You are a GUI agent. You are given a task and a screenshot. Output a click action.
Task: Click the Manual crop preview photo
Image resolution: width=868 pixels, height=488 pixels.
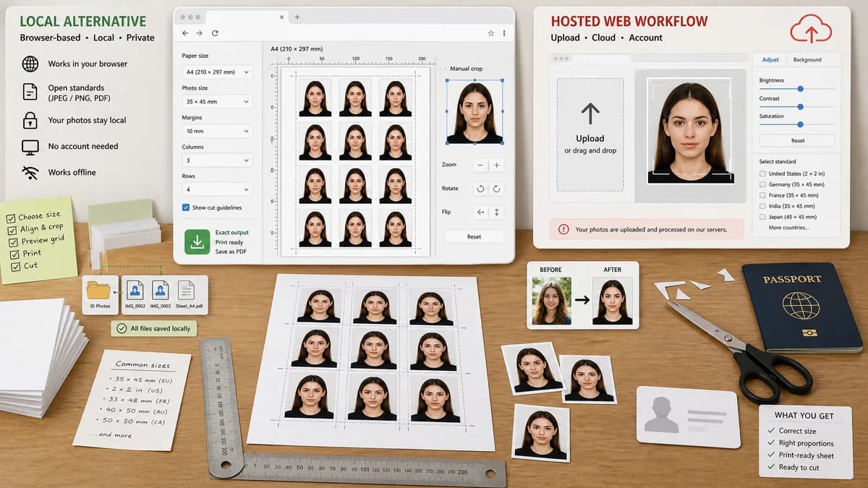[475, 112]
